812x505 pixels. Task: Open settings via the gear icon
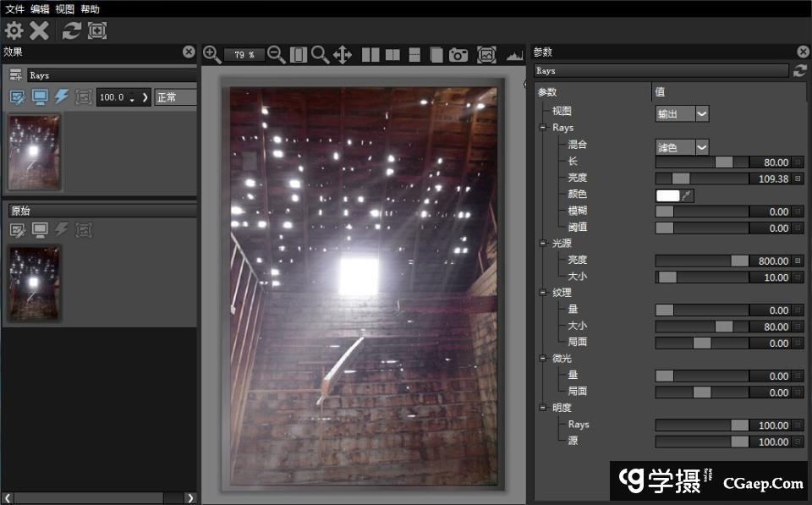[14, 31]
